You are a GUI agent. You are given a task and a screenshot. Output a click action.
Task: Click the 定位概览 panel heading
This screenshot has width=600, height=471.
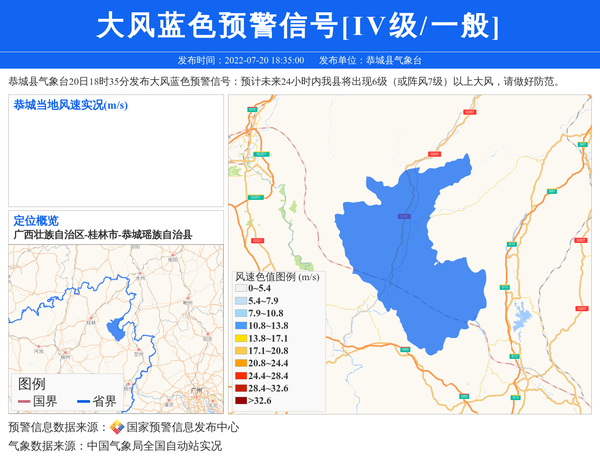pos(36,221)
